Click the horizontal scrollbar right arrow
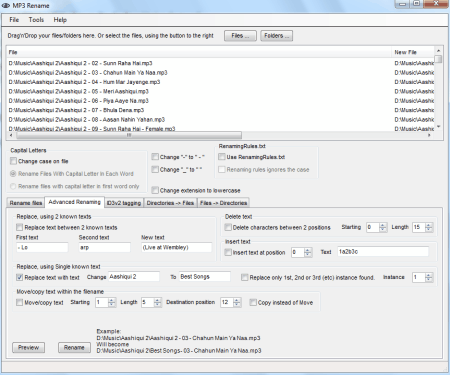The image size is (450, 375). 429,135
